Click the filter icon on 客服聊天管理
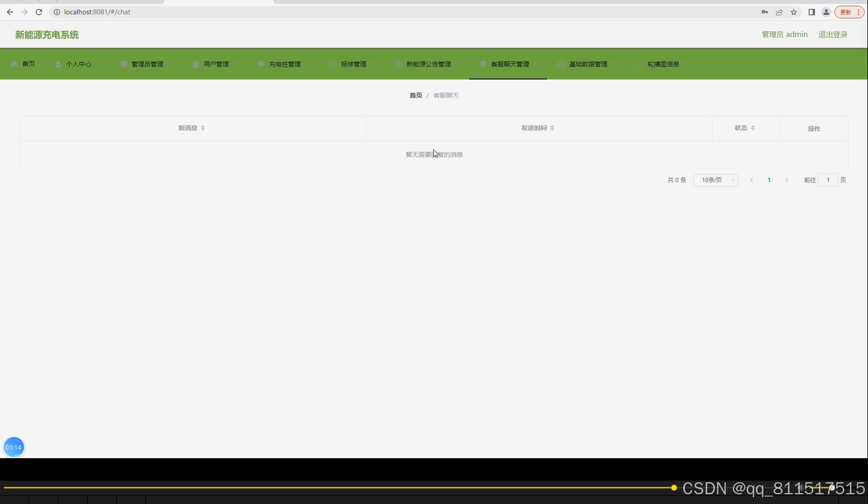The height and width of the screenshot is (504, 868). pyautogui.click(x=483, y=64)
